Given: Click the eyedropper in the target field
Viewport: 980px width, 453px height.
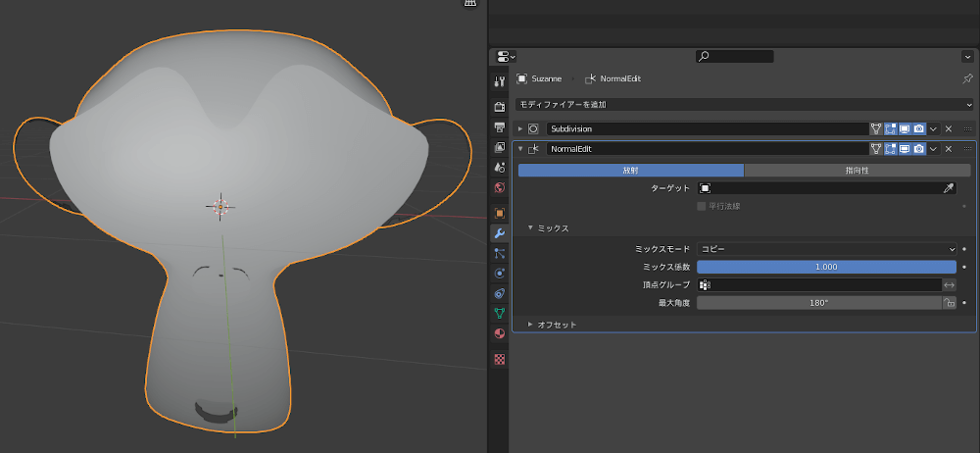Looking at the screenshot, I should (949, 188).
